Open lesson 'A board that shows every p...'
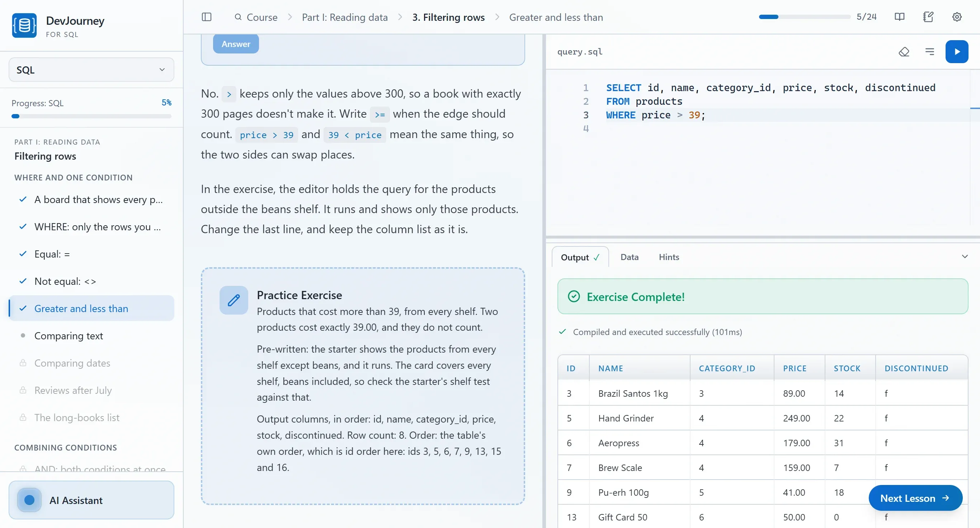980x528 pixels. (x=91, y=199)
